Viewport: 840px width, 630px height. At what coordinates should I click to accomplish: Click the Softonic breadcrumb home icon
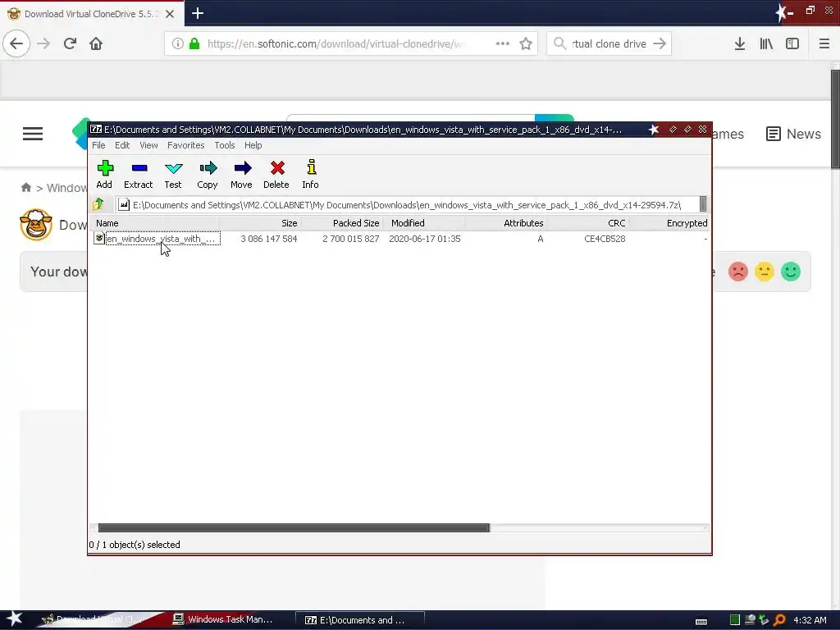(25, 188)
